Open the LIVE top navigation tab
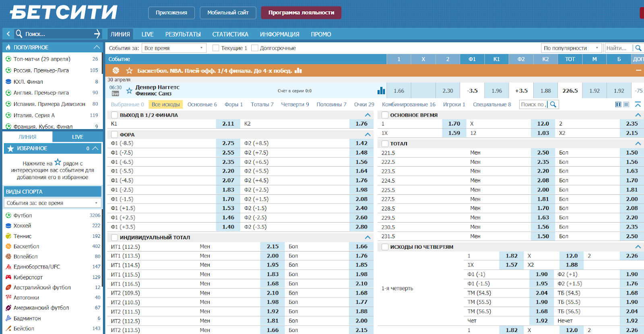The height and width of the screenshot is (334, 644). click(147, 34)
